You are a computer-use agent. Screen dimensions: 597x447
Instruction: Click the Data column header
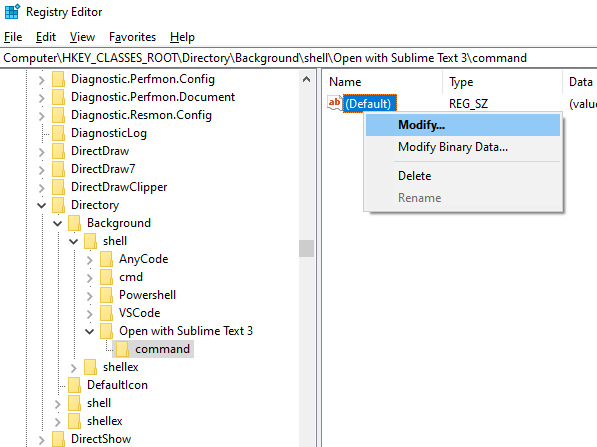click(x=580, y=82)
